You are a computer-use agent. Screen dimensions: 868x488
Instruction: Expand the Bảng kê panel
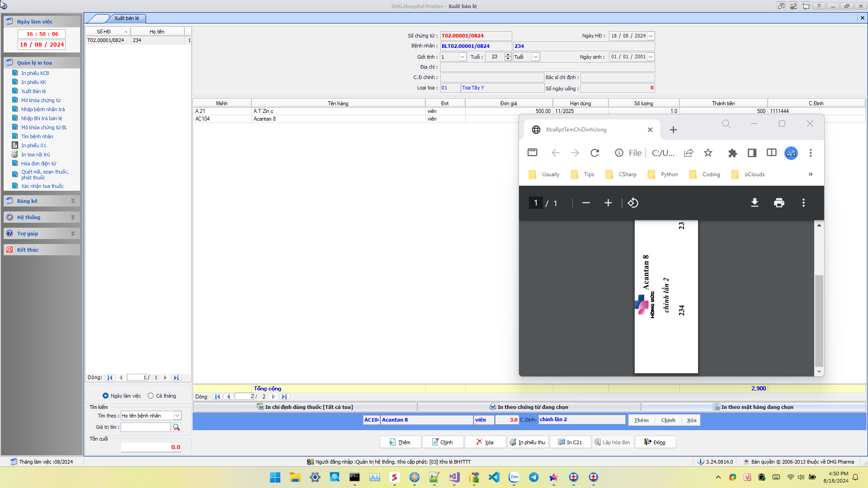(x=72, y=201)
